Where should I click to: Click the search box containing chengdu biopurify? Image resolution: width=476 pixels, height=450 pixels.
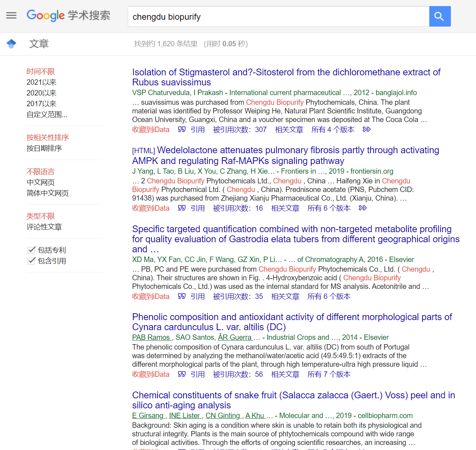point(279,16)
